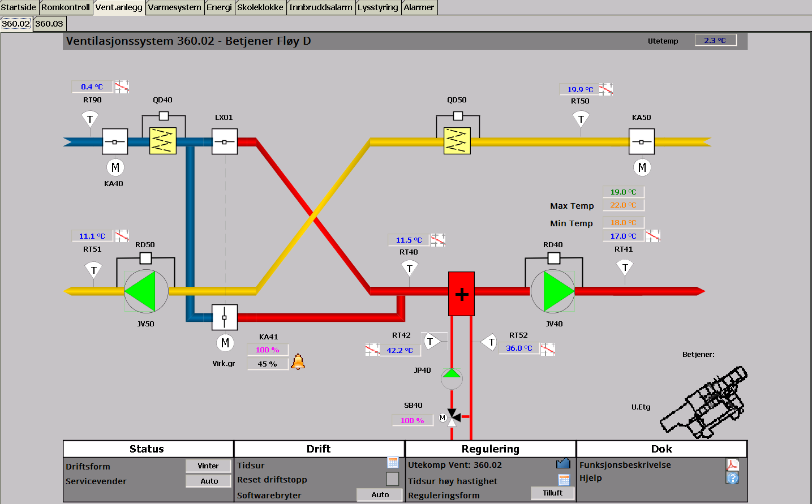Image resolution: width=812 pixels, height=504 pixels.
Task: Open the Innbruddsalarm tab
Action: click(x=321, y=7)
